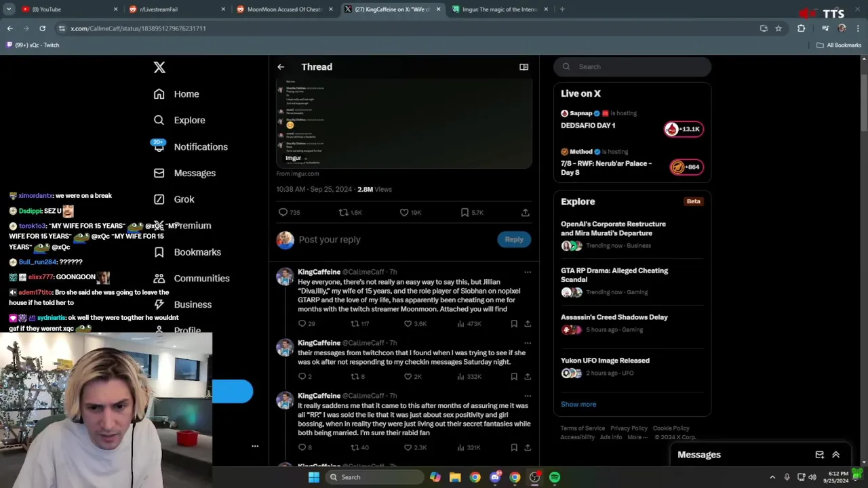868x488 pixels.
Task: Click the 735 replies comment icon
Action: click(x=283, y=212)
